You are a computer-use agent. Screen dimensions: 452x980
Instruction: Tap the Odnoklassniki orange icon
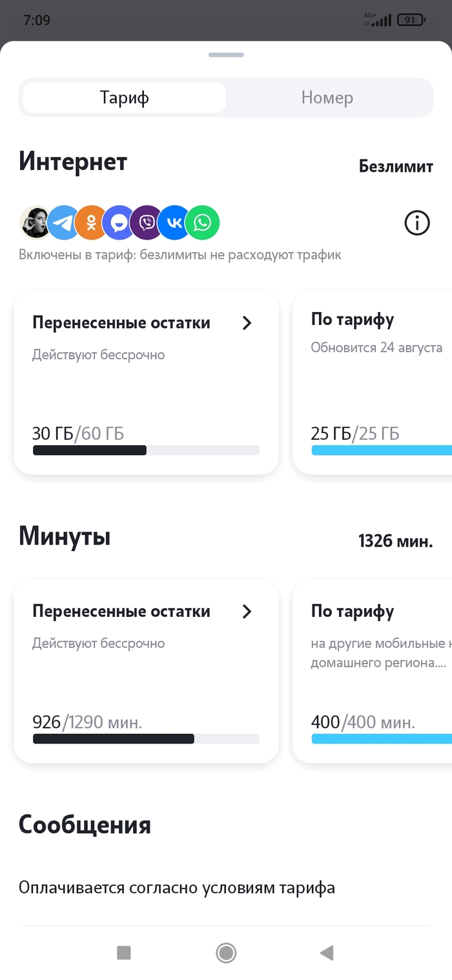(91, 224)
